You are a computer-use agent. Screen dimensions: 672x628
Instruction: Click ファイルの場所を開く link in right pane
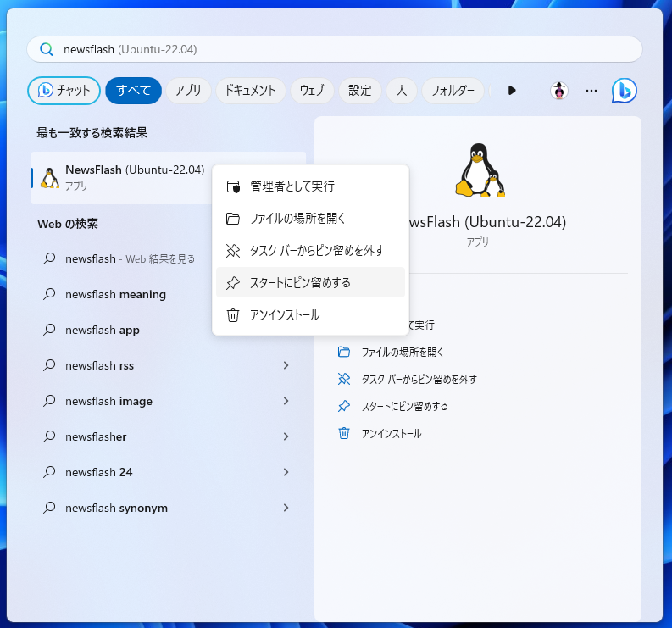click(402, 352)
